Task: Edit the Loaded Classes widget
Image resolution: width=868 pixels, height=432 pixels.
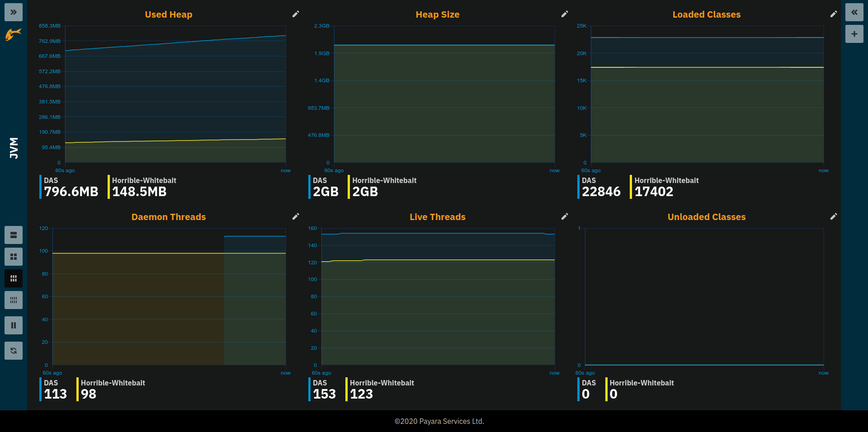Action: [834, 14]
